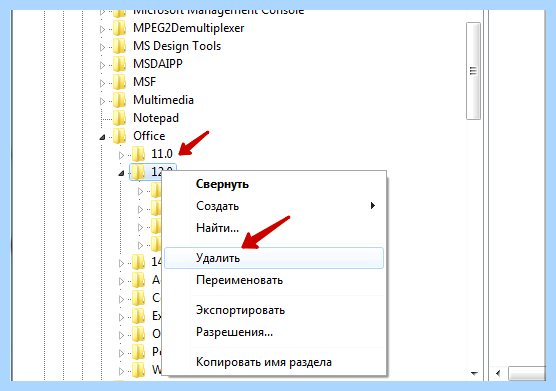The height and width of the screenshot is (391, 556).
Task: Collapse the Office key
Action: pyautogui.click(x=102, y=137)
